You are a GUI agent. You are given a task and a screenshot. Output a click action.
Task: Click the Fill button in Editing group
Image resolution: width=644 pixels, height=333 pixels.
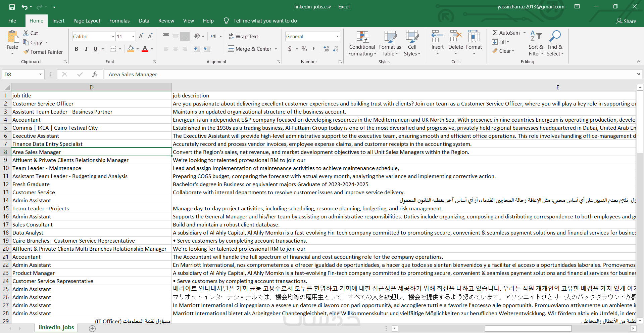(x=501, y=42)
